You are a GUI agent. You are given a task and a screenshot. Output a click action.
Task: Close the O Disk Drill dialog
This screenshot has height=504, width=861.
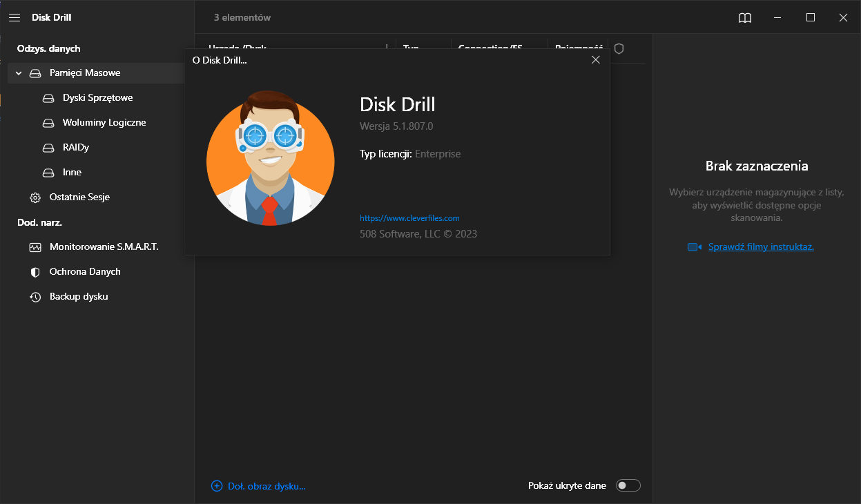pyautogui.click(x=596, y=60)
